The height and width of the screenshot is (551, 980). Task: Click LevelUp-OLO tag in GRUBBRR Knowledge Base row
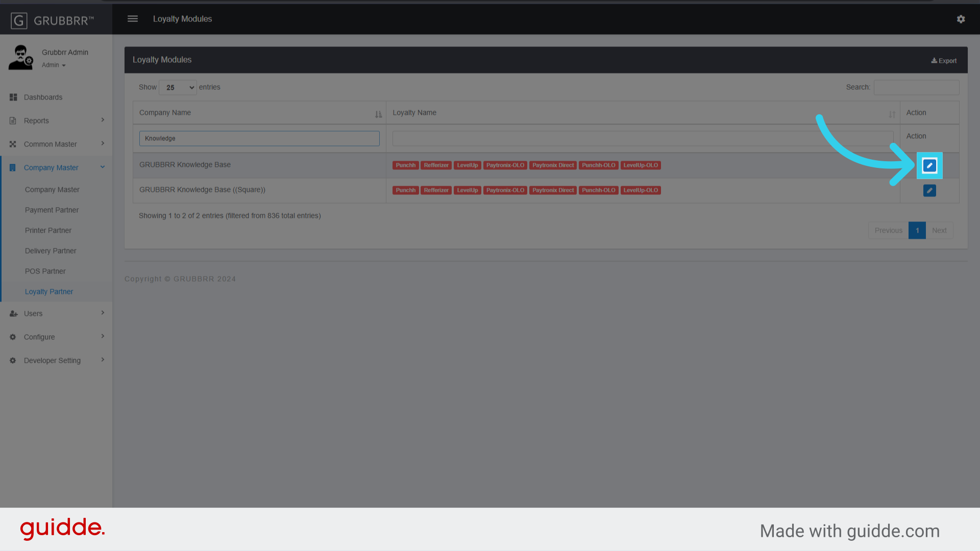[641, 165]
